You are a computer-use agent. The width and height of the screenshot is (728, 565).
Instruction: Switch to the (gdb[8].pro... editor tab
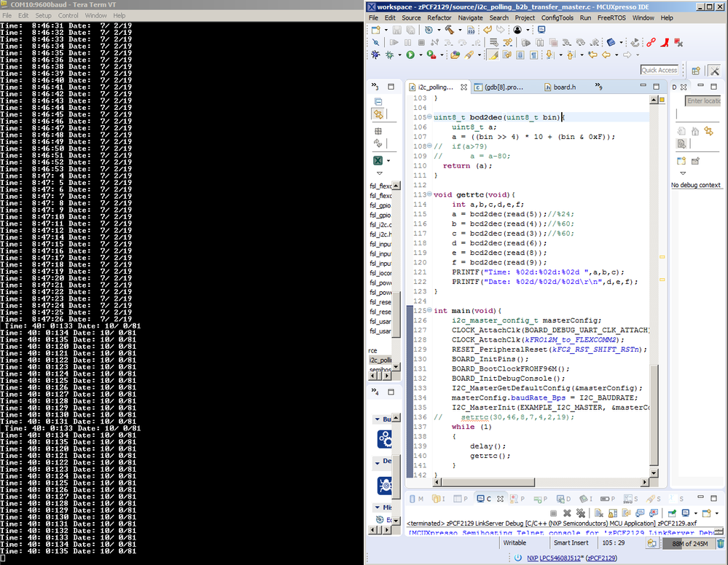click(499, 87)
